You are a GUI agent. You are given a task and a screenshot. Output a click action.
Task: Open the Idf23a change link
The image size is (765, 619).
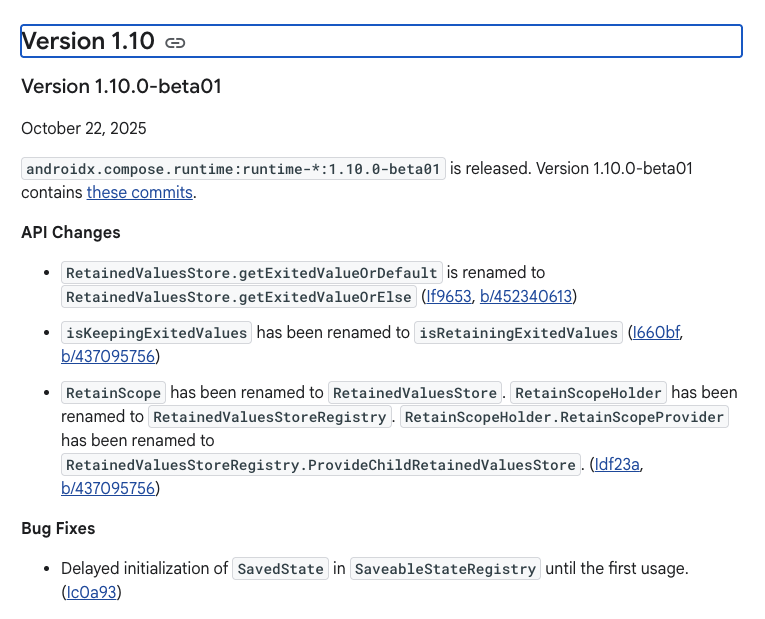[616, 464]
